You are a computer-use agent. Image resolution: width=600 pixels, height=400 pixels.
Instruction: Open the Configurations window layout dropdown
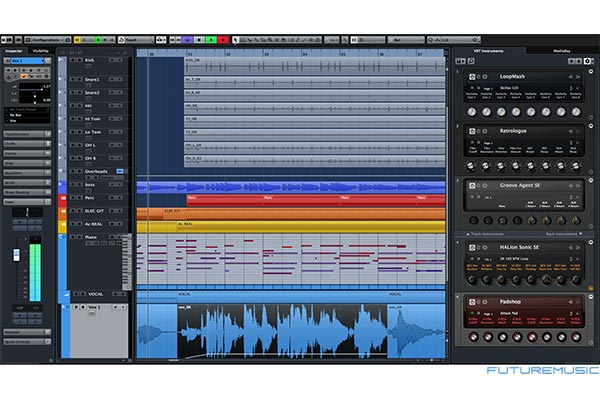point(48,40)
